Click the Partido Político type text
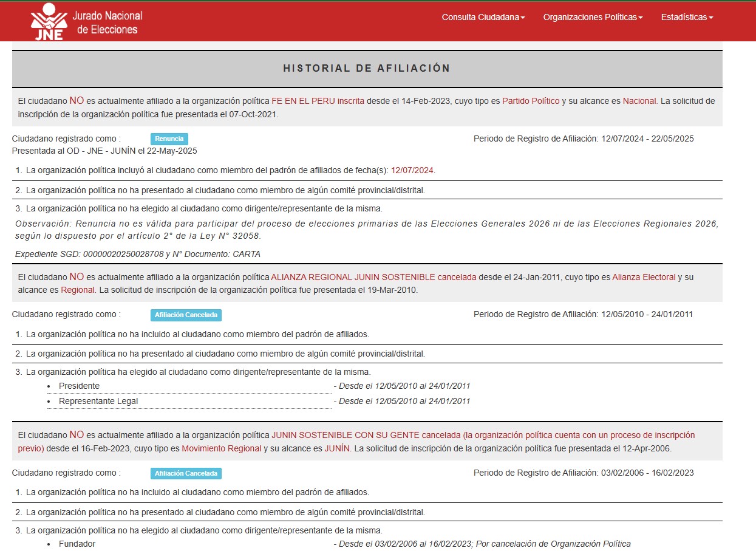This screenshot has height=551, width=756. point(531,101)
